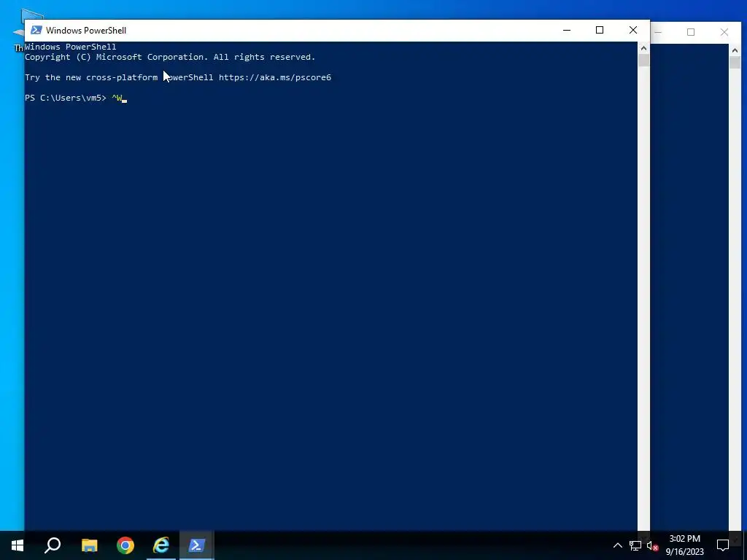Open the PowerShell window system menu icon
Screen dimensions: 747x560
(36, 31)
